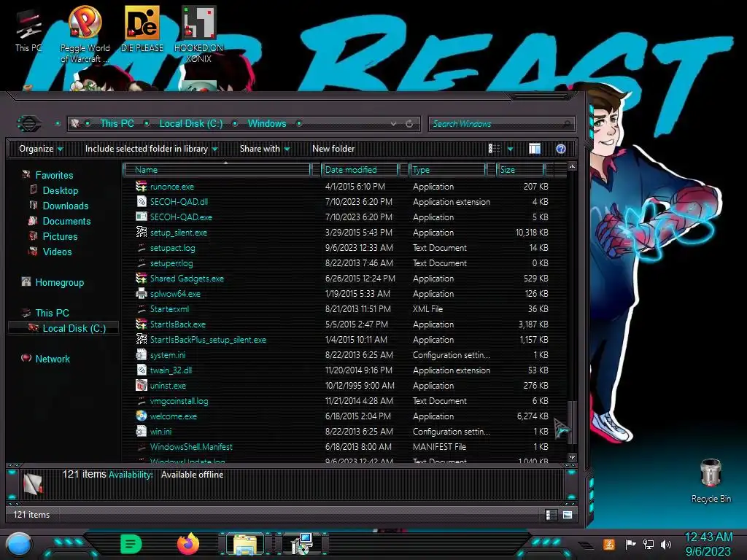Select the Shared Gadgets.exe icon
Image resolution: width=747 pixels, height=560 pixels.
[x=141, y=278]
